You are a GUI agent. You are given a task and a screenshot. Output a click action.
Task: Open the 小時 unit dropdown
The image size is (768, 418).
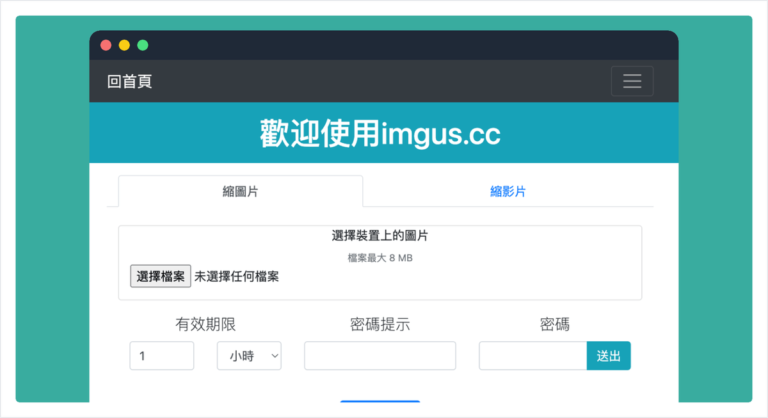tap(249, 356)
